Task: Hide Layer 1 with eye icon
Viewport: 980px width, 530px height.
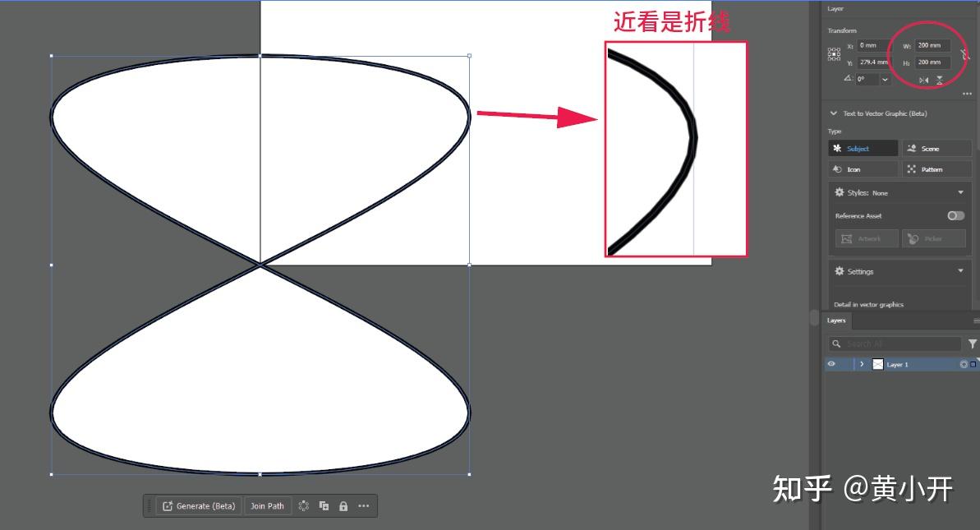Action: click(831, 364)
